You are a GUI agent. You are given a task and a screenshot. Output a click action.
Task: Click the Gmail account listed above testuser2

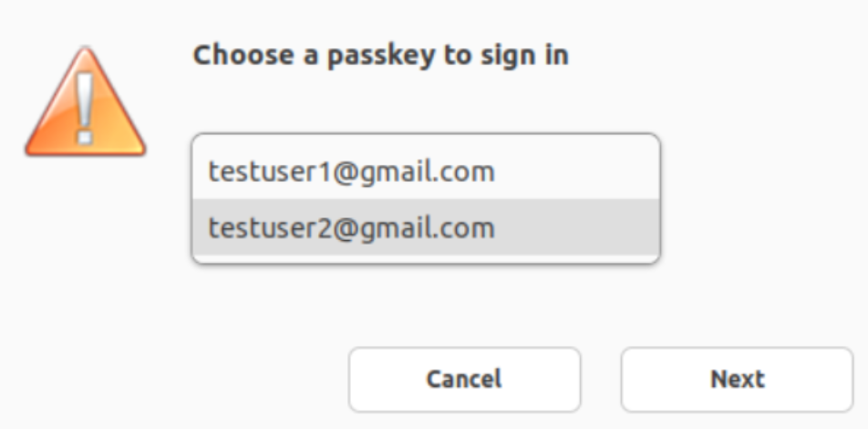coord(352,172)
